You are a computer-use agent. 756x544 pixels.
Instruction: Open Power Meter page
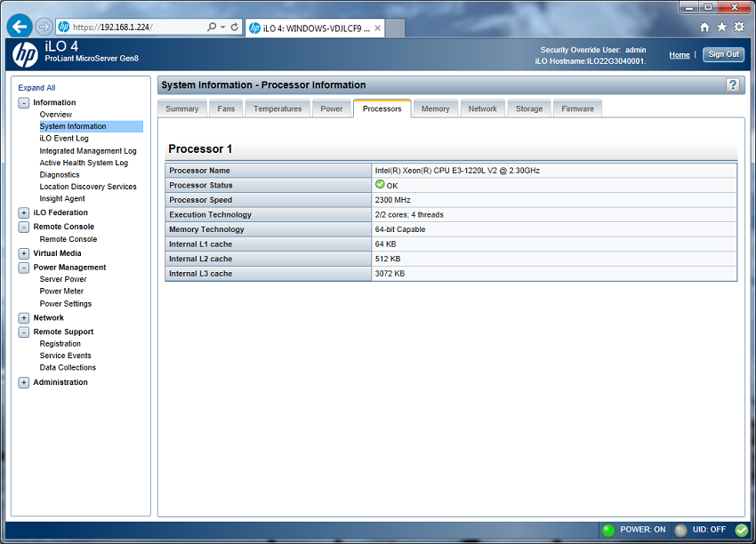pyautogui.click(x=61, y=292)
